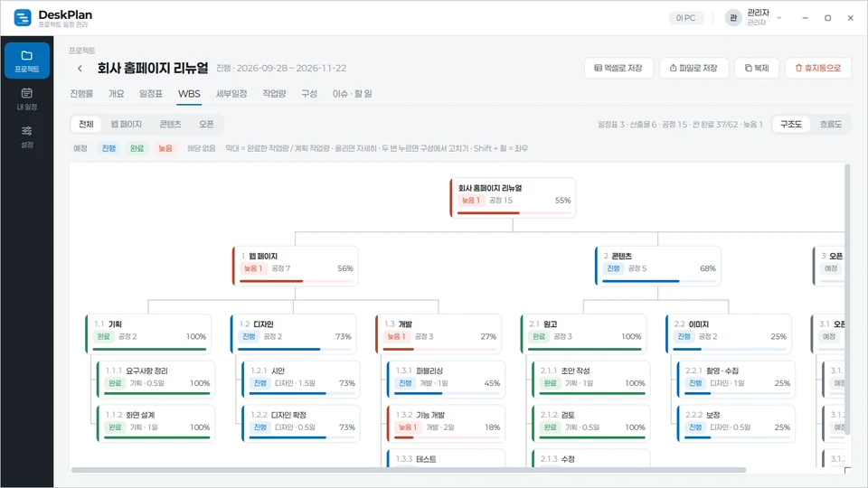The width and height of the screenshot is (868, 488).
Task: Filter by 오픈
Action: point(206,124)
